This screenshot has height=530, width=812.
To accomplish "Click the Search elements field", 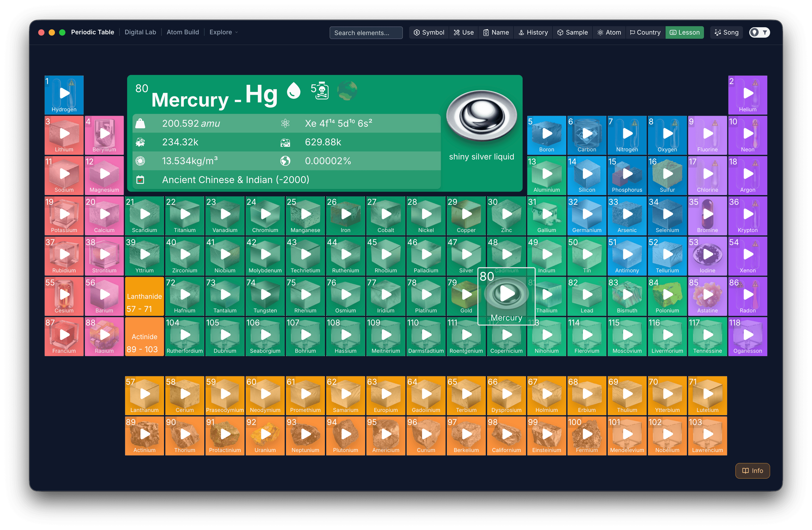I will (x=366, y=33).
